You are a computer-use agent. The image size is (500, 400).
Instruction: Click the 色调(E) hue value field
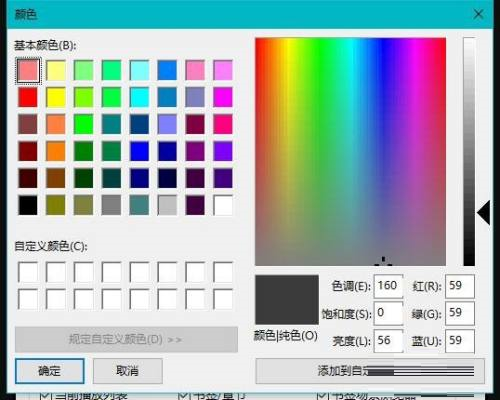pos(388,286)
